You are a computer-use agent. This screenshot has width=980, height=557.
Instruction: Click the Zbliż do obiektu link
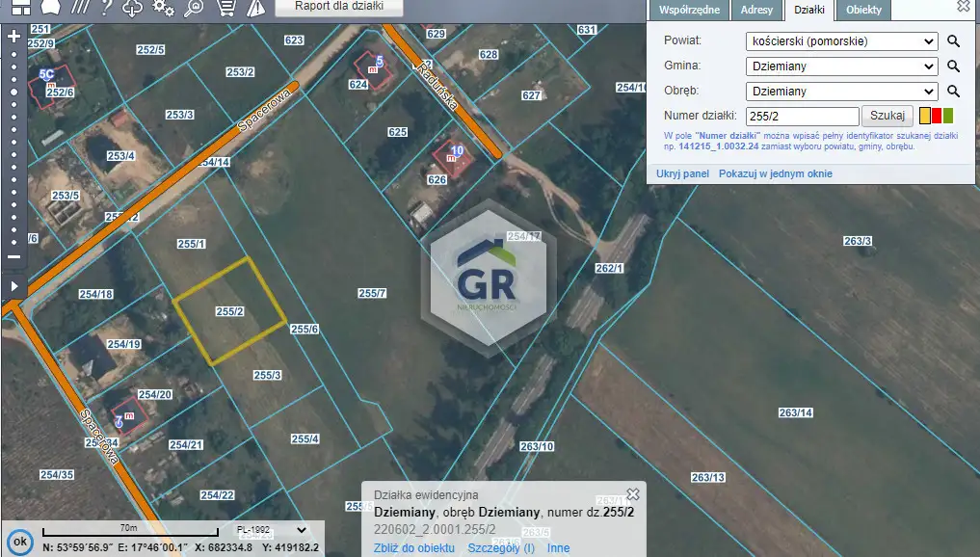tap(413, 547)
